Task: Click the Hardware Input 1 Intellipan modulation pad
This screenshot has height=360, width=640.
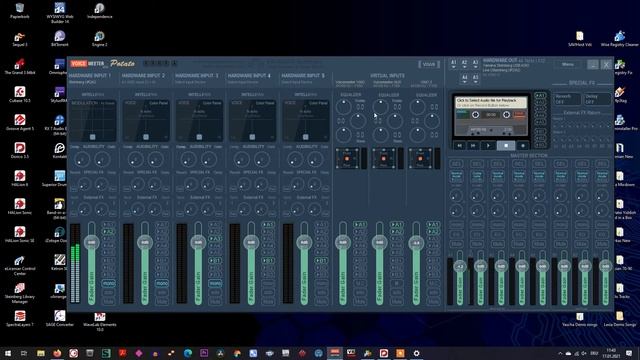Action: [x=93, y=121]
